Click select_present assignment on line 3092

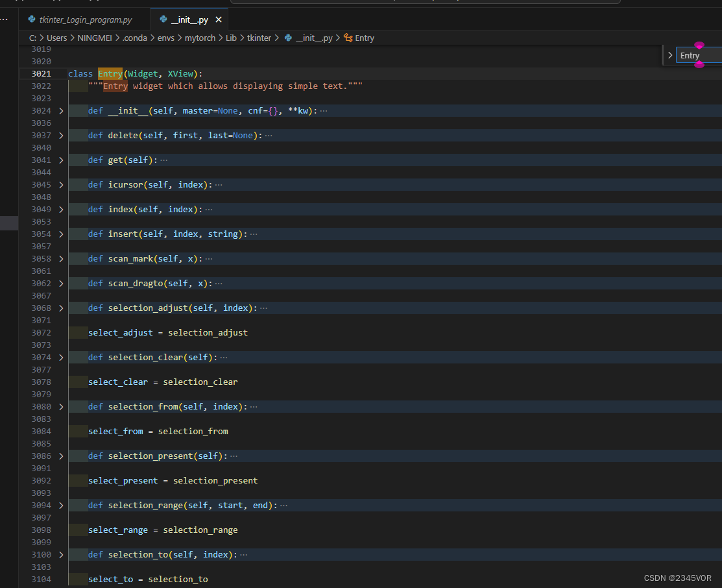[173, 481]
